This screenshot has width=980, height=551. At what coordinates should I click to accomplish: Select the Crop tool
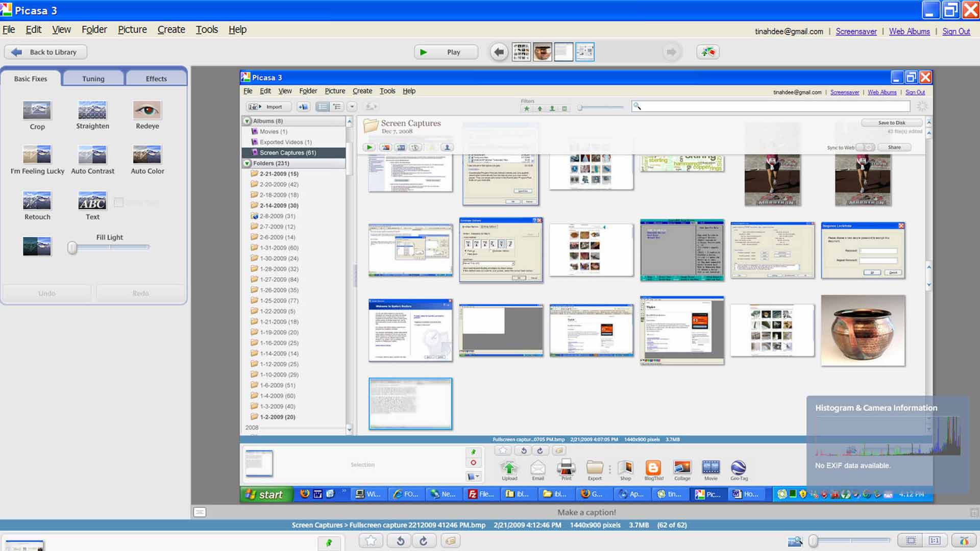37,115
